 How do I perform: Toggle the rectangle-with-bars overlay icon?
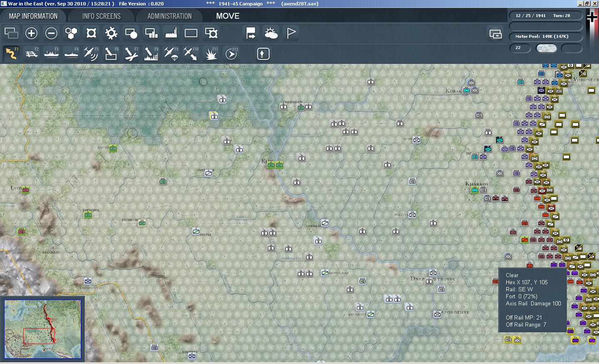pos(151,33)
